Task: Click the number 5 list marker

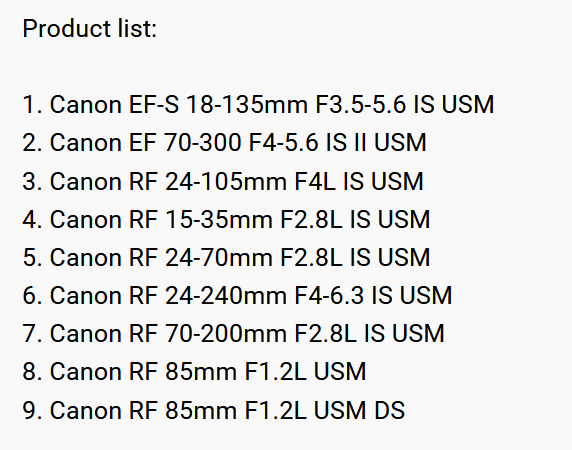Action: pos(32,257)
